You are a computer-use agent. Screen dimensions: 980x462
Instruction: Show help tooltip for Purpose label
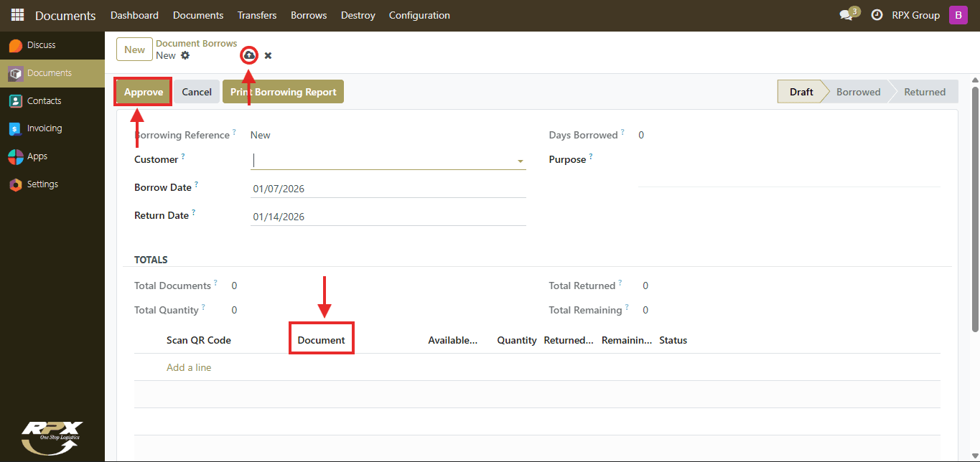coord(591,156)
